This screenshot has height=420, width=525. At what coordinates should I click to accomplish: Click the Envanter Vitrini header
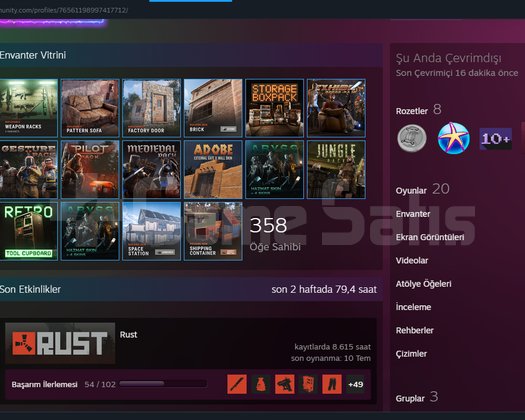(x=33, y=55)
